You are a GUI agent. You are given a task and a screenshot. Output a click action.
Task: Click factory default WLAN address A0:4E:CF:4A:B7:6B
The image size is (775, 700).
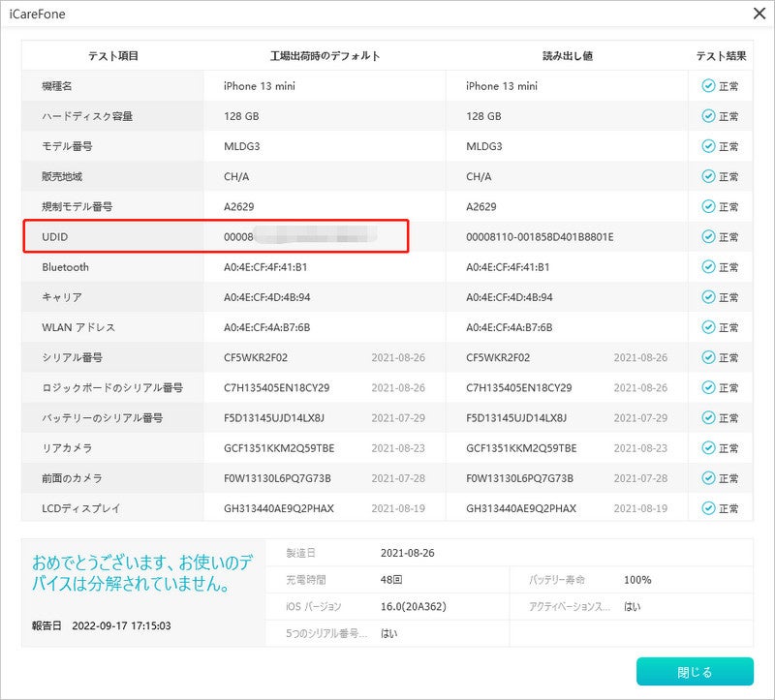pos(267,327)
